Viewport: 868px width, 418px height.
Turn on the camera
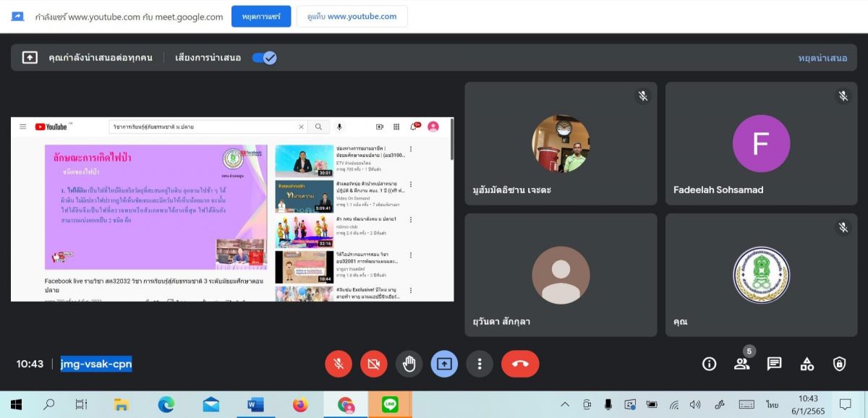tap(374, 364)
